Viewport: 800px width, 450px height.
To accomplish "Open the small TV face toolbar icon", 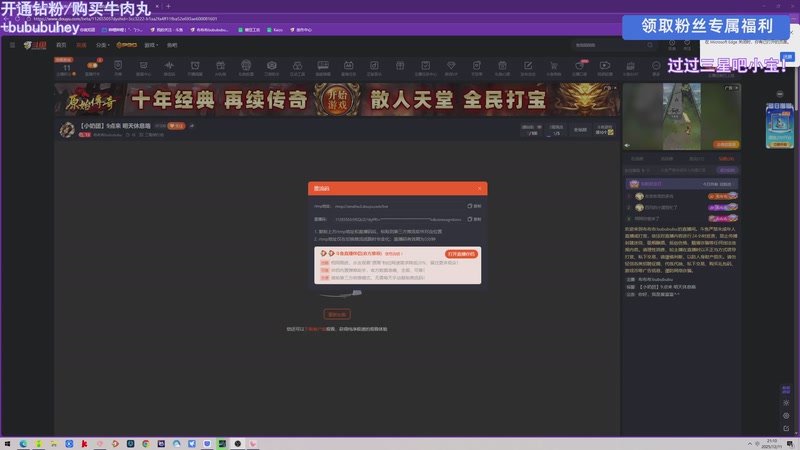I will [x=348, y=65].
